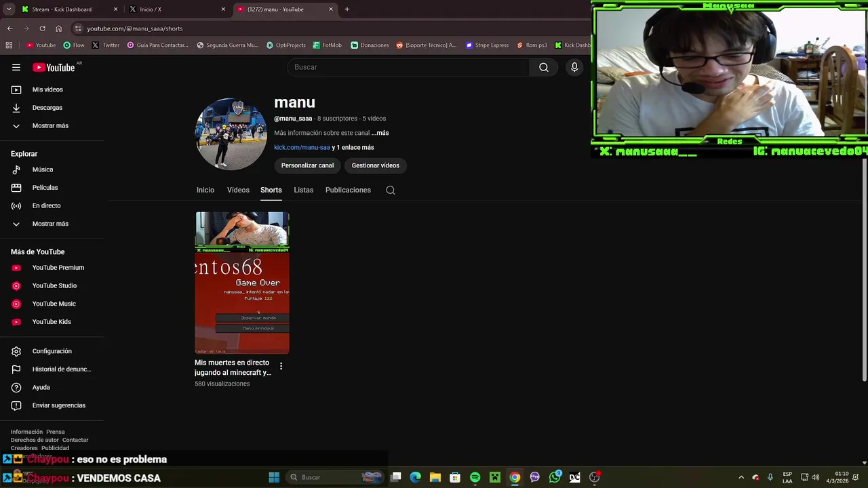
Task: Select the Shorts channel tab
Action: (271, 190)
